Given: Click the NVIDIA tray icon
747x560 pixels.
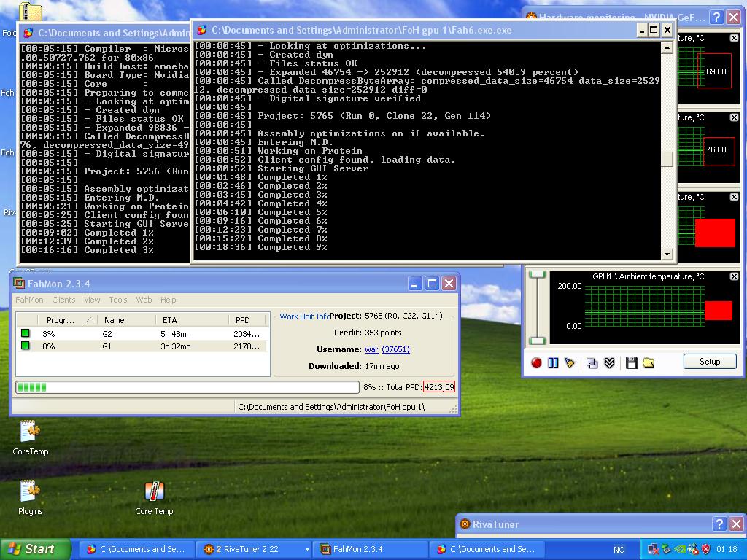Looking at the screenshot, I should tap(680, 549).
